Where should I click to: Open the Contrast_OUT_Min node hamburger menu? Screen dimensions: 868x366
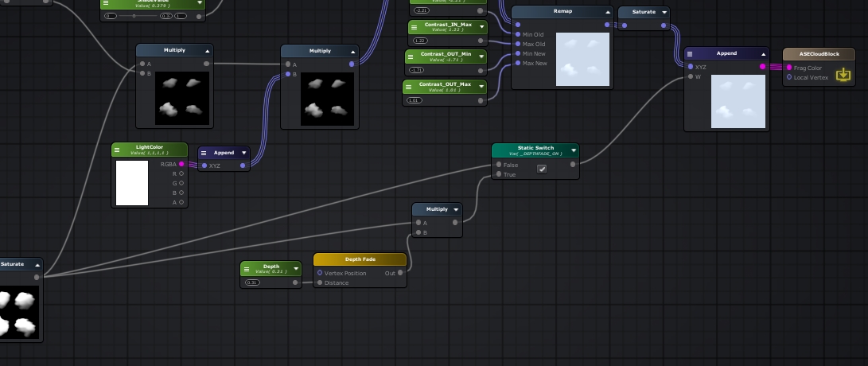click(411, 56)
